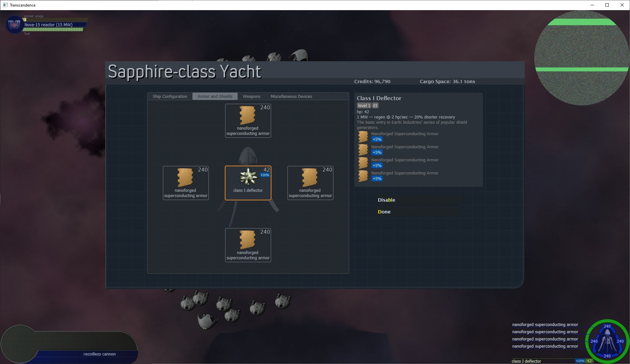Viewport: 630px width, 364px height.
Task: Click the level 1 tag
Action: [364, 105]
